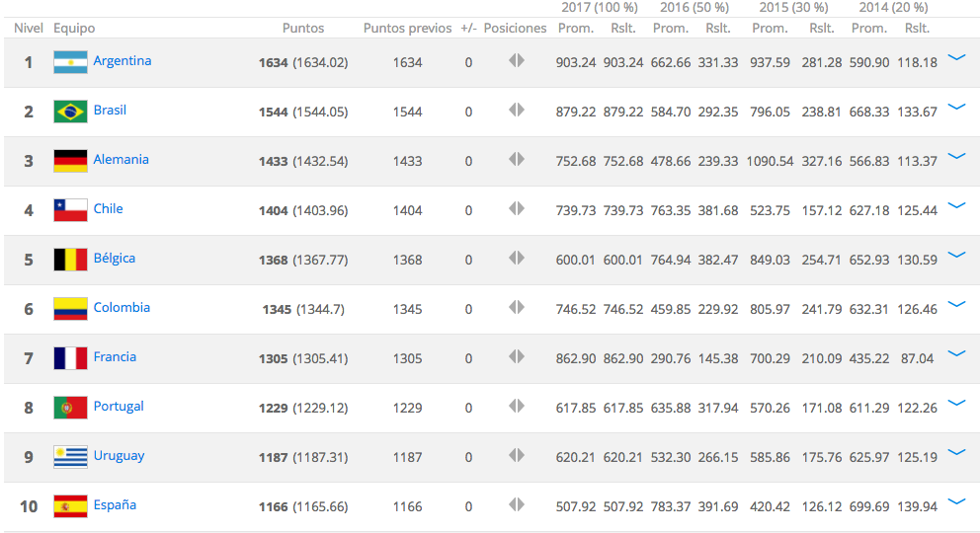Open the Francia team link
Viewport: 980px width, 533px height.
point(115,357)
